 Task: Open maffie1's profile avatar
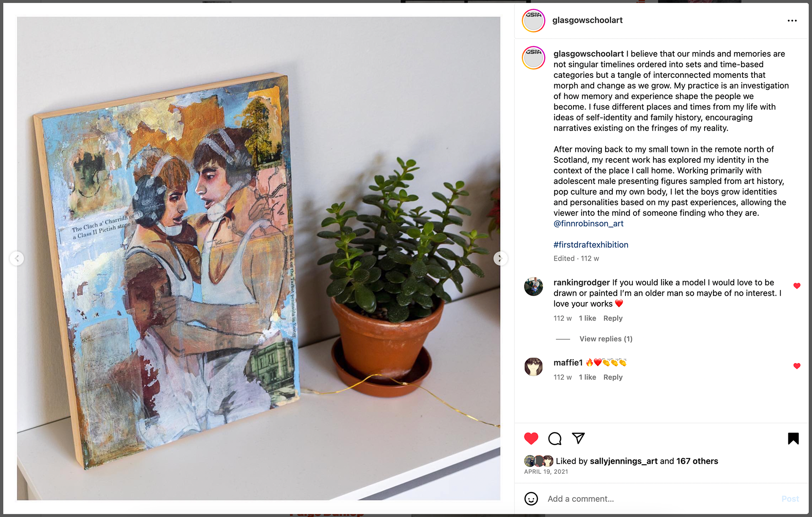pyautogui.click(x=533, y=366)
